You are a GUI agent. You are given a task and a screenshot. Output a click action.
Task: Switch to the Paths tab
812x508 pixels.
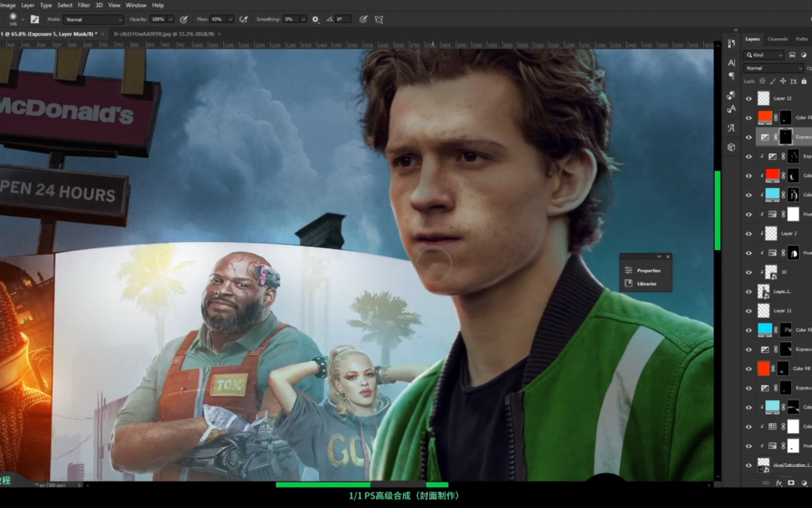pyautogui.click(x=802, y=39)
